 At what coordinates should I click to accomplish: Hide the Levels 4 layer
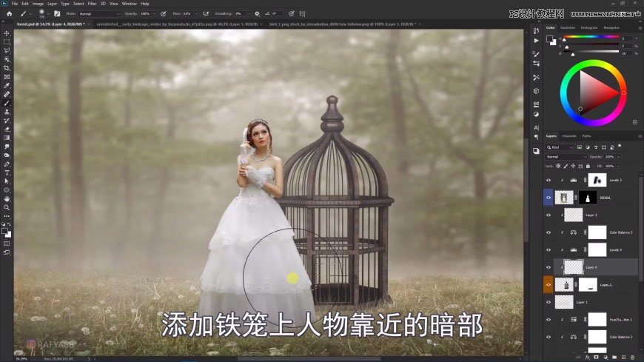tap(549, 249)
